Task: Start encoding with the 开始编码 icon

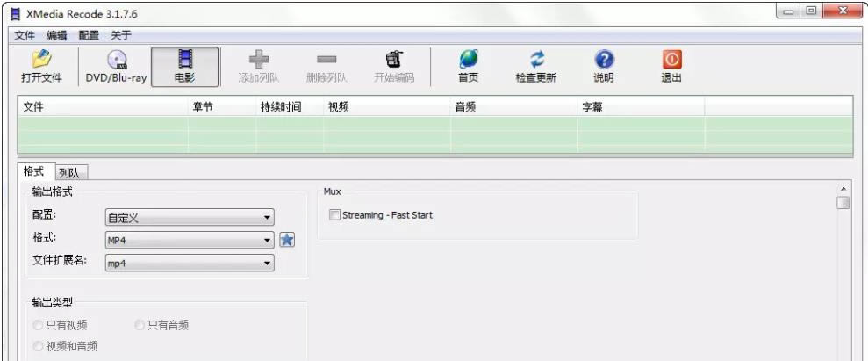Action: coord(394,60)
